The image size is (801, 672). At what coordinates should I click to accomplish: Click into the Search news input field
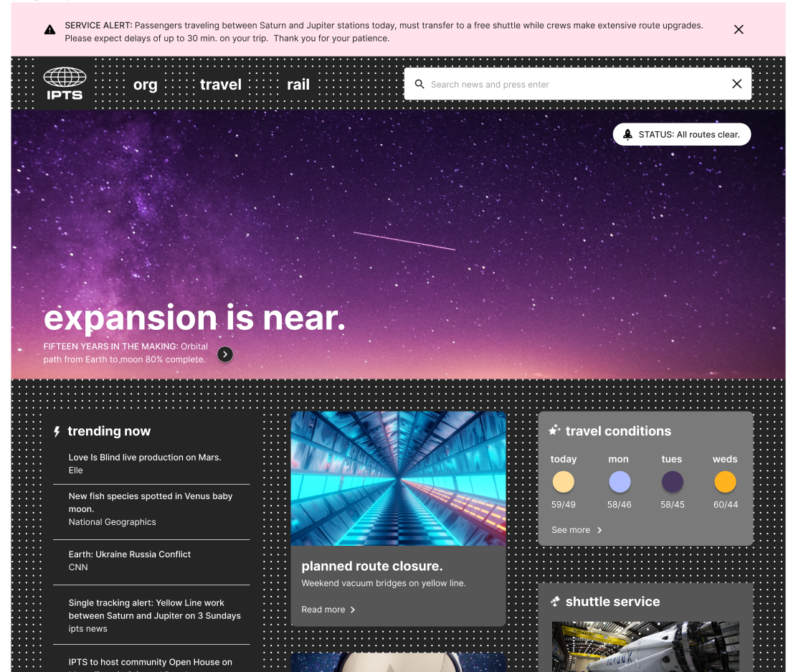(577, 84)
